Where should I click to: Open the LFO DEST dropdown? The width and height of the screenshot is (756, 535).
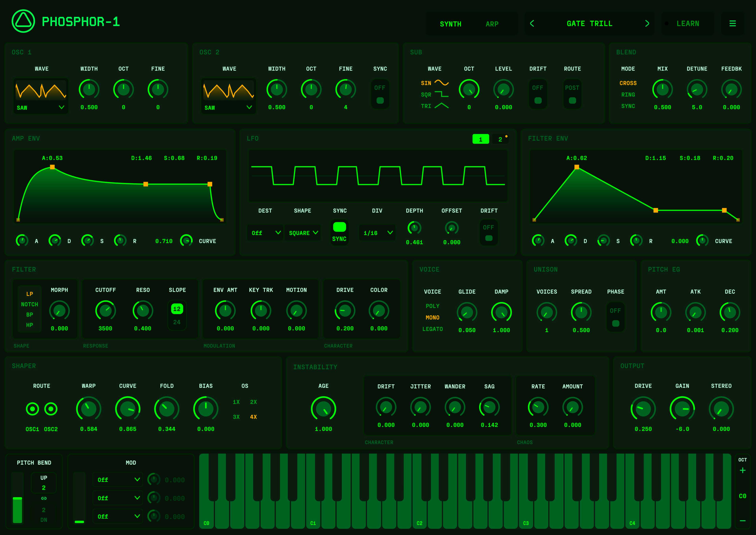[x=265, y=233]
